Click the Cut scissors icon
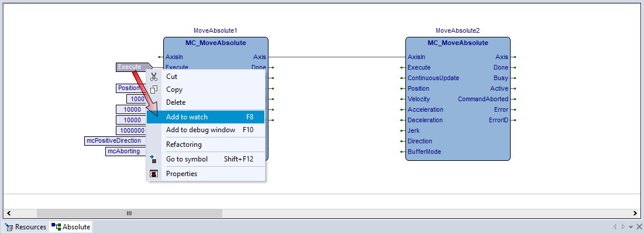This screenshot has width=644, height=234. (x=154, y=77)
